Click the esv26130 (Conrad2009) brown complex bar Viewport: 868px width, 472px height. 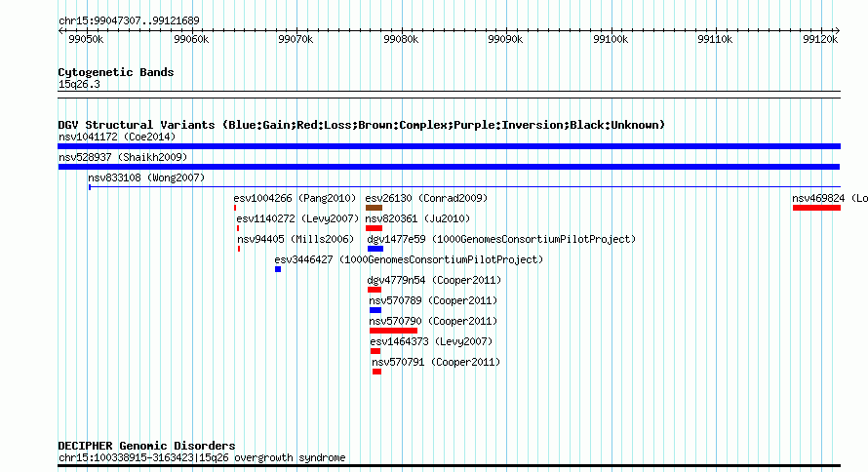tap(374, 208)
